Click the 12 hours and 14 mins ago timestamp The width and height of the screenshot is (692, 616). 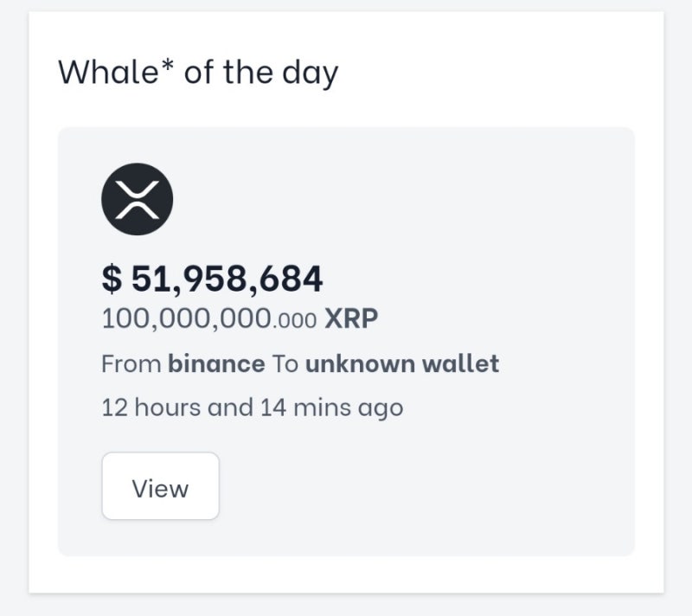click(x=253, y=407)
